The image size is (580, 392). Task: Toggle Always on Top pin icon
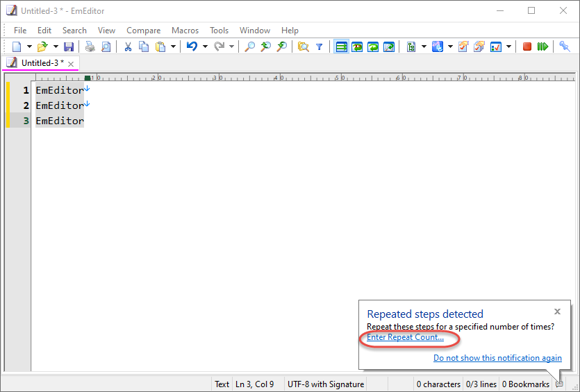tap(565, 47)
